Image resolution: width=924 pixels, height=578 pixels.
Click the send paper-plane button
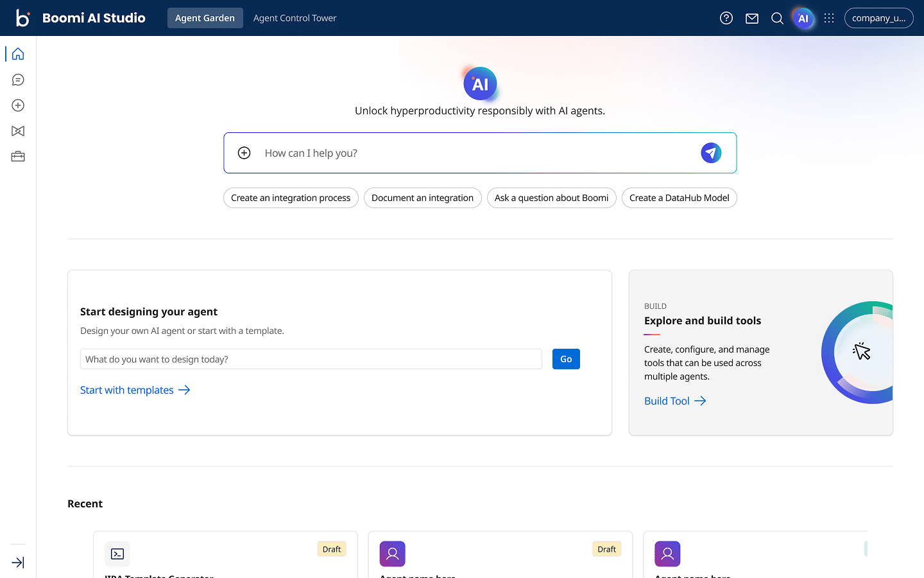tap(711, 153)
